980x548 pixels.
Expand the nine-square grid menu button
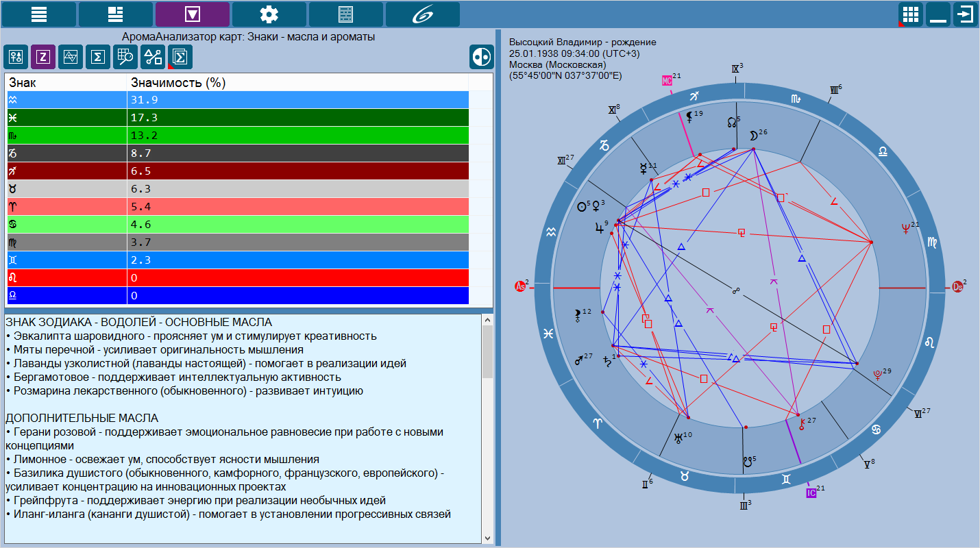point(910,14)
